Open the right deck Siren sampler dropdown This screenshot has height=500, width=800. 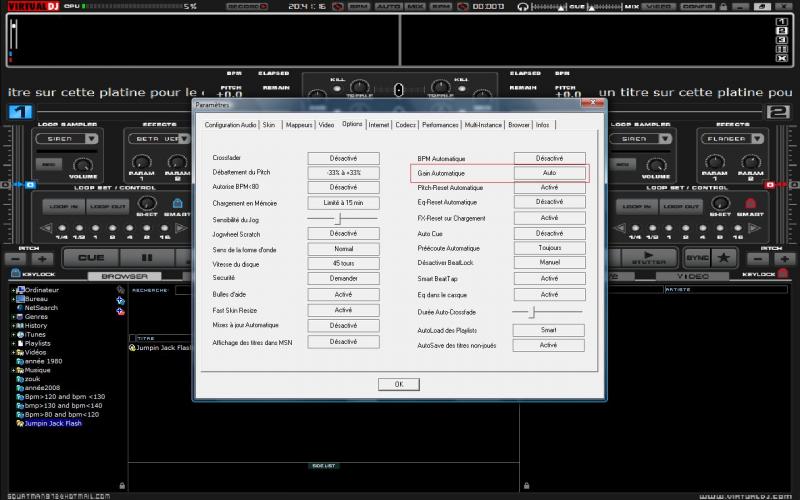[665, 138]
